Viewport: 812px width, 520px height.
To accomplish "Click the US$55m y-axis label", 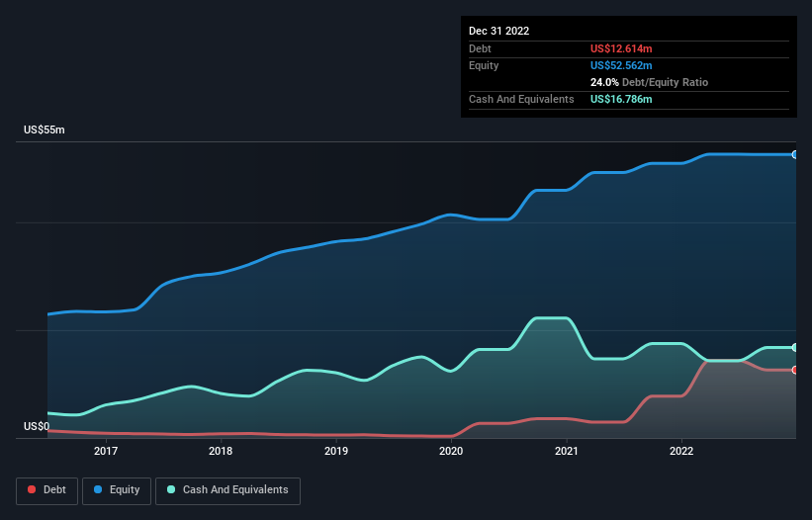I will (x=45, y=130).
